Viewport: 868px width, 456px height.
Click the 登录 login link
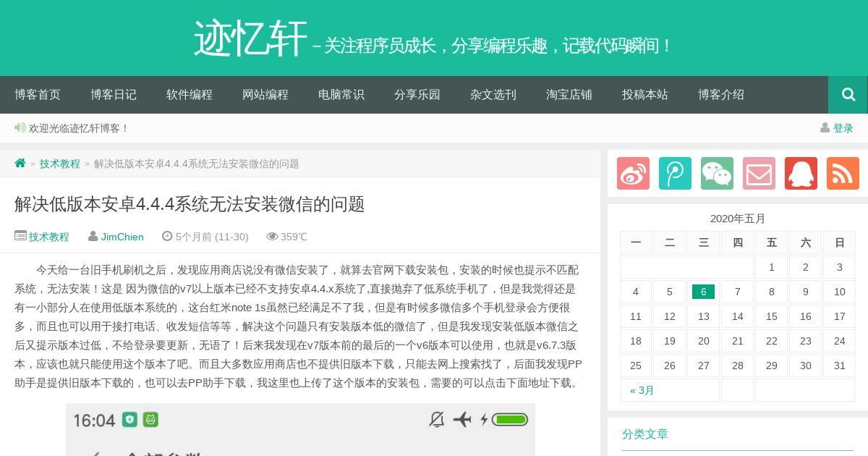tap(843, 128)
